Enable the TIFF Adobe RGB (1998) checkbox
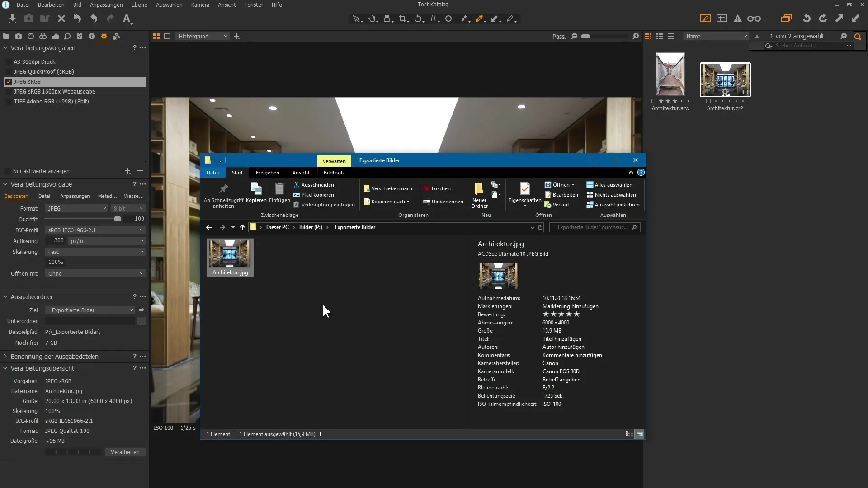The height and width of the screenshot is (488, 868). coord(8,102)
